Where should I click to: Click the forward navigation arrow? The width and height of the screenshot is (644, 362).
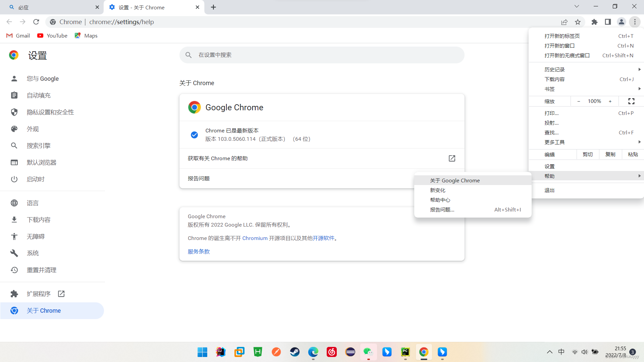tap(23, 22)
